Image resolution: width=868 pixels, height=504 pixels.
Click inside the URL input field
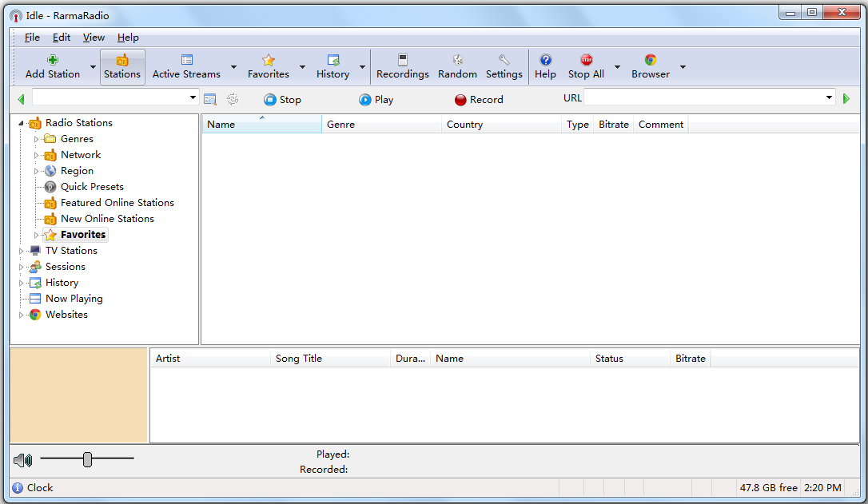coord(703,97)
